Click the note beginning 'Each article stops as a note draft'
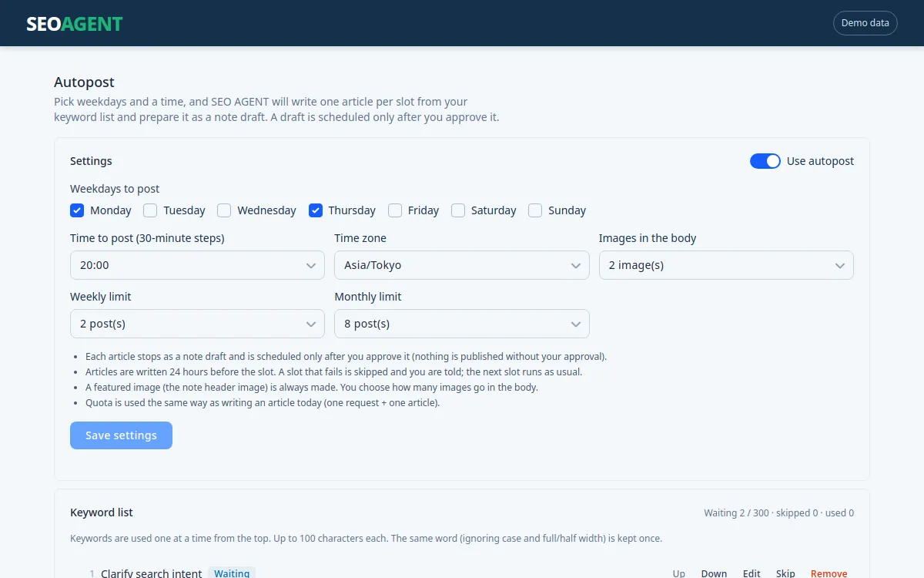This screenshot has width=924, height=578. tap(346, 356)
